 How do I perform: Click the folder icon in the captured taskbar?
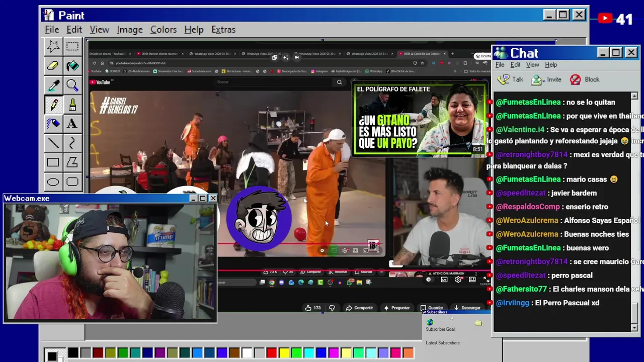click(x=359, y=283)
